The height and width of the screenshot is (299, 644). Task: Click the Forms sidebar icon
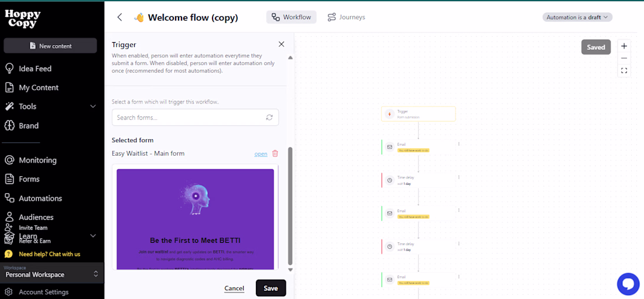point(9,179)
